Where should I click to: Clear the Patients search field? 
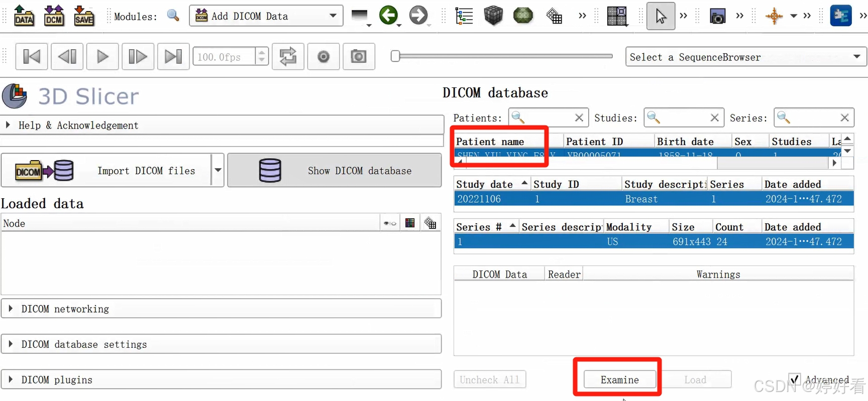pyautogui.click(x=579, y=117)
